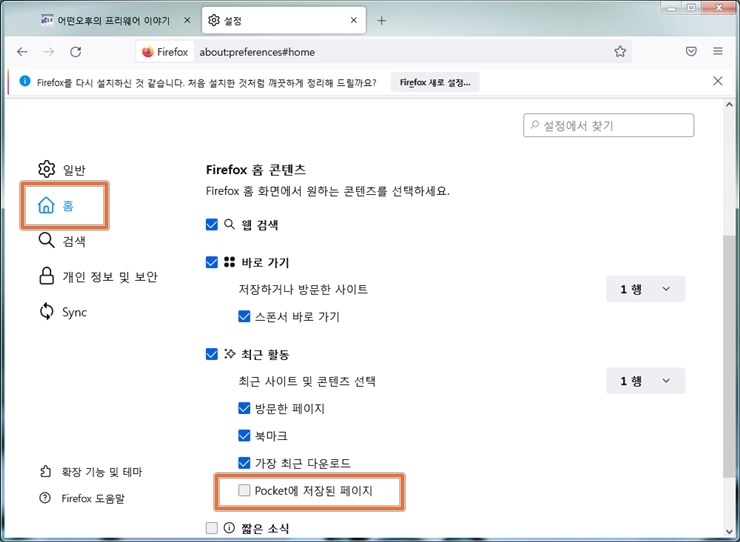Uncheck the 바로 가기 checkbox

tap(212, 262)
